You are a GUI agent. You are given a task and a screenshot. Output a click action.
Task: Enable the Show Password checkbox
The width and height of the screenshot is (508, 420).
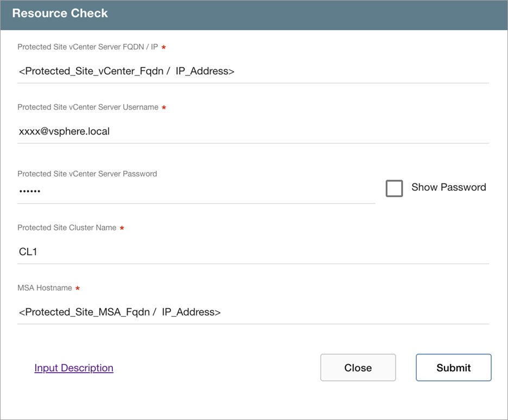[394, 188]
